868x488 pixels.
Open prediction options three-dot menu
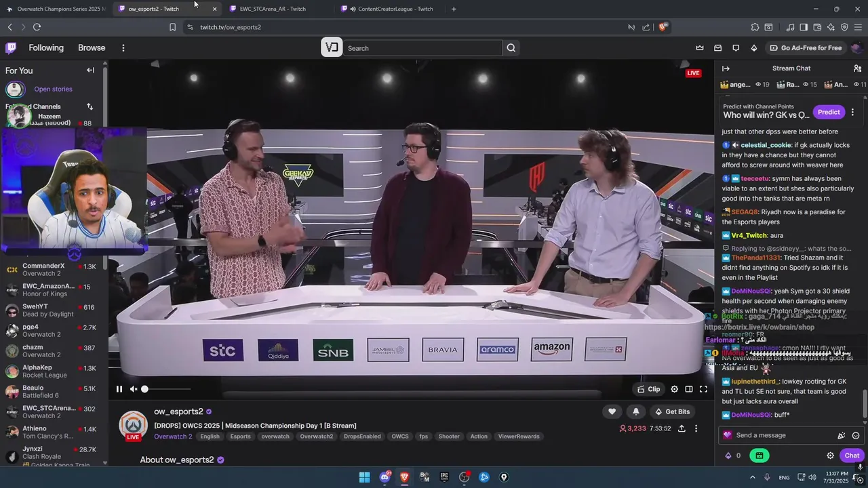[852, 112]
